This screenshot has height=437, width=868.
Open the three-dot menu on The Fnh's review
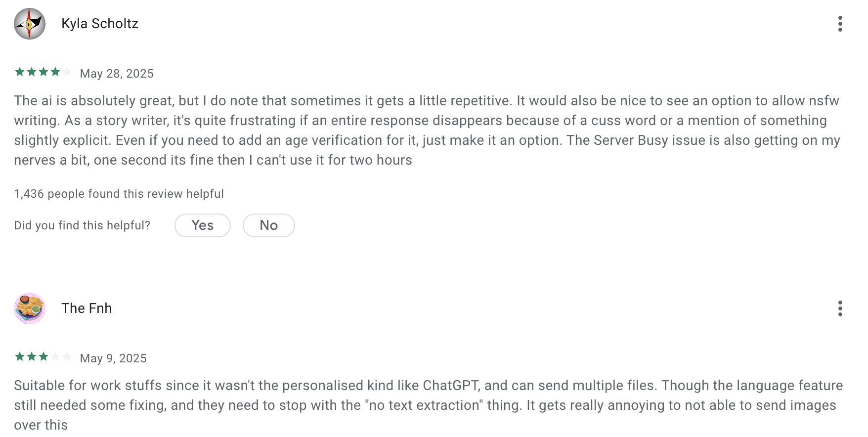(x=840, y=308)
